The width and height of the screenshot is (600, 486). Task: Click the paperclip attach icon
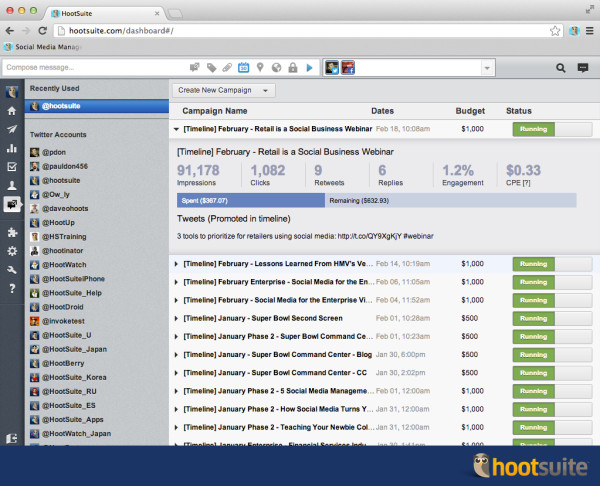227,68
